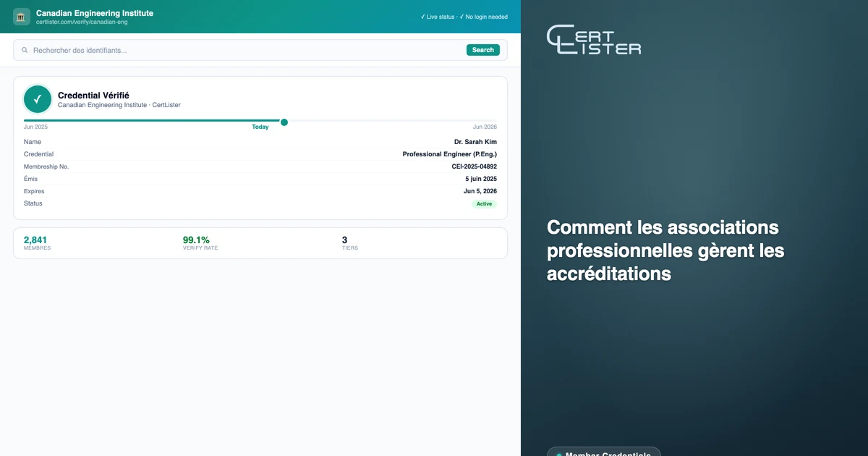The width and height of the screenshot is (868, 456).
Task: Click the Canadian Engineering Institute · CertLister subtitle
Action: (x=119, y=105)
